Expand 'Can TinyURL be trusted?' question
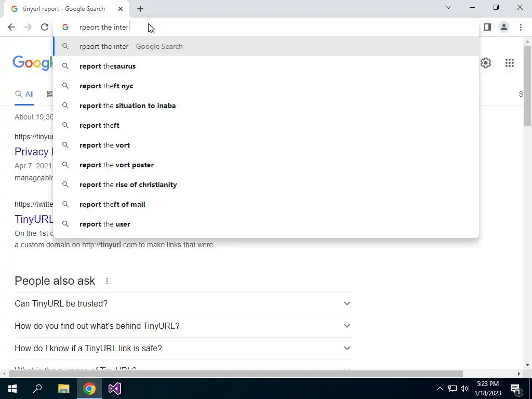 click(x=184, y=303)
